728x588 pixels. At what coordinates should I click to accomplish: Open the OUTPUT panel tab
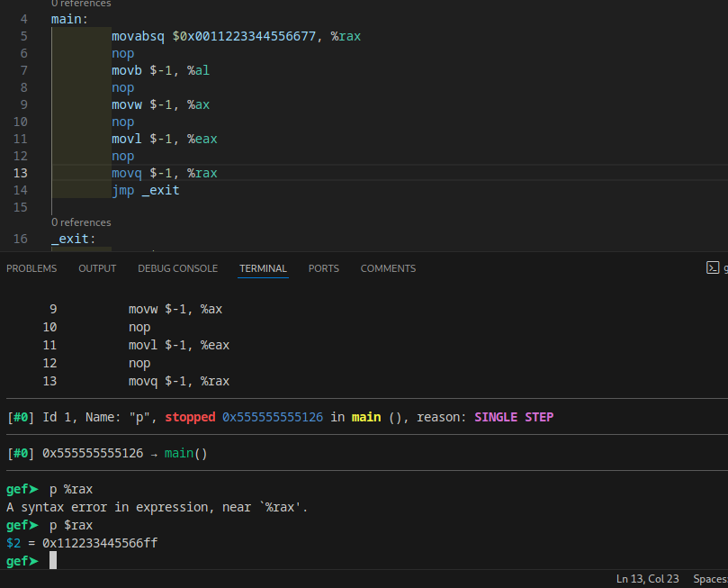coord(97,268)
